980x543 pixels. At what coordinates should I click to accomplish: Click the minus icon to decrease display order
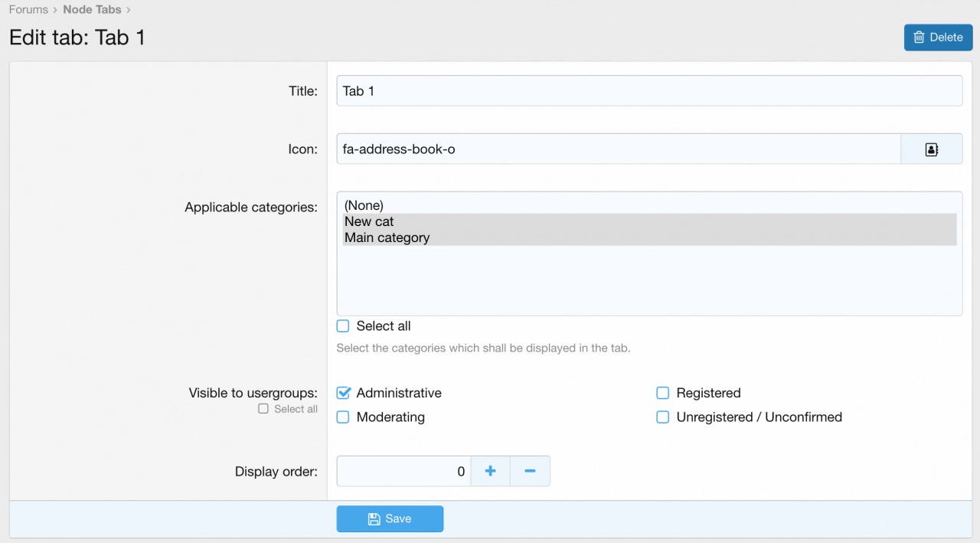click(530, 471)
